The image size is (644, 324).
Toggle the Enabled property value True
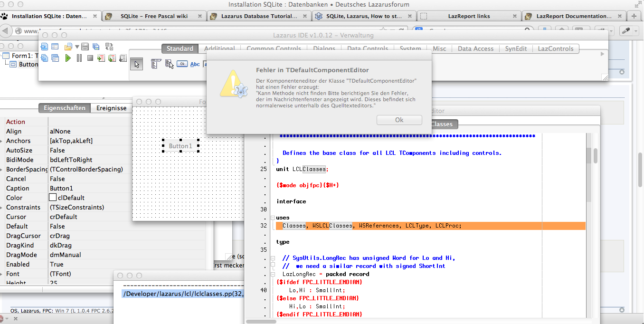pos(57,264)
